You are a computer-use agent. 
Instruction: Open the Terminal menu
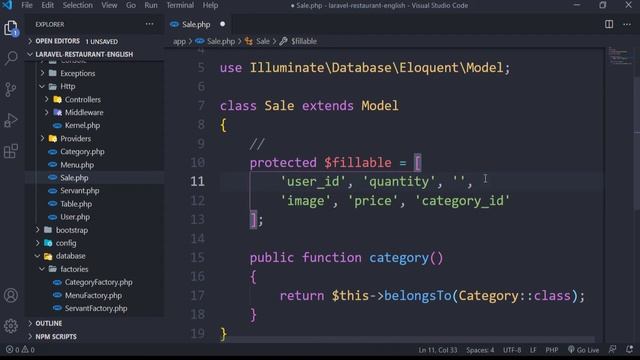tap(180, 5)
